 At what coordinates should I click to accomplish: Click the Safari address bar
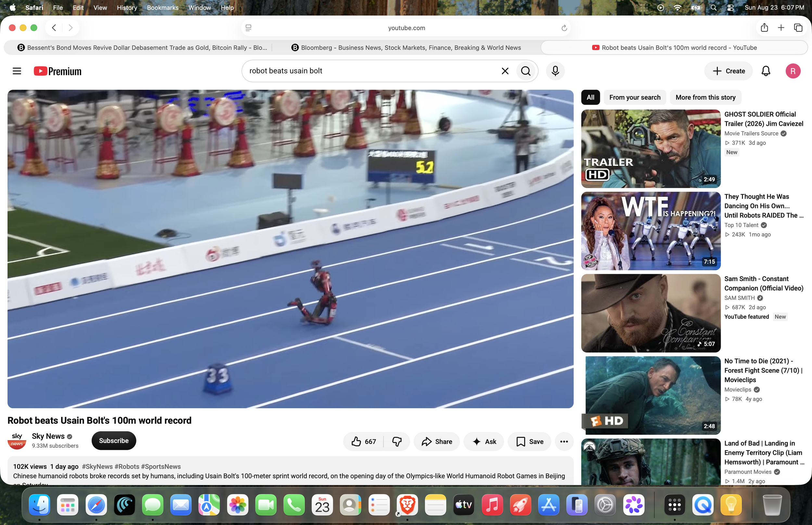pyautogui.click(x=406, y=28)
